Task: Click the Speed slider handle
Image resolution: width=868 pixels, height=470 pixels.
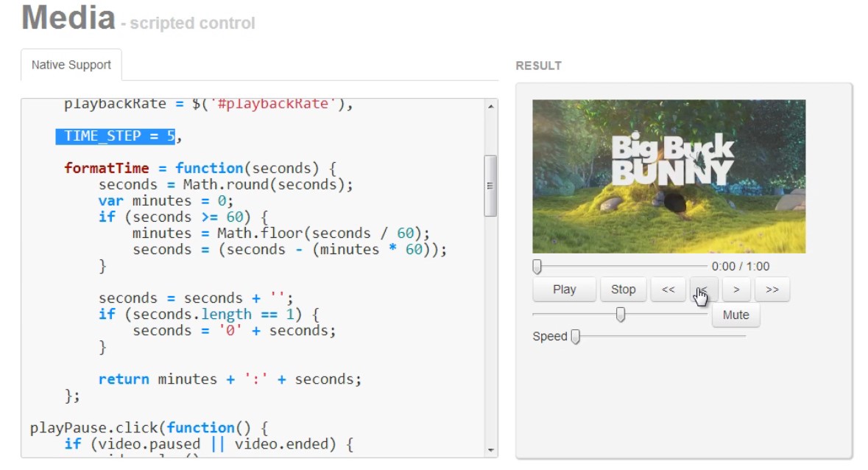Action: (x=576, y=337)
